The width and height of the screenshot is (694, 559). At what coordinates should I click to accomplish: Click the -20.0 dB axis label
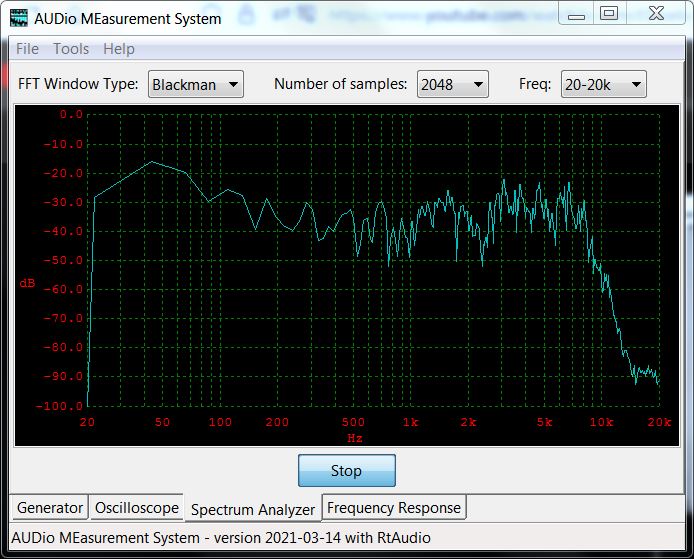(x=63, y=173)
